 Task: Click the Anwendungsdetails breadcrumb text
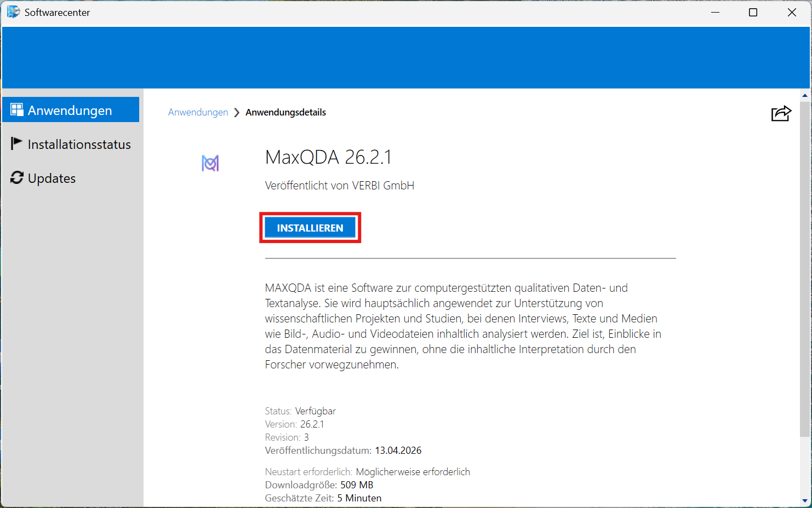tap(285, 112)
